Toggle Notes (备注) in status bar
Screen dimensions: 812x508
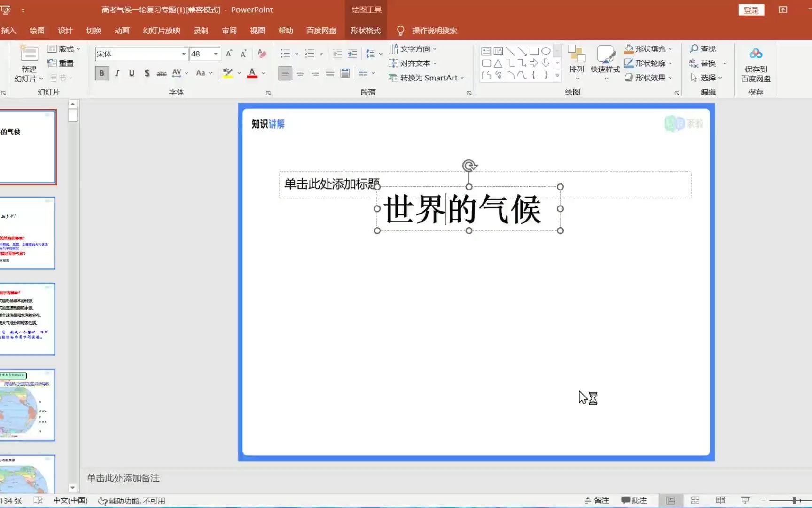coord(596,500)
